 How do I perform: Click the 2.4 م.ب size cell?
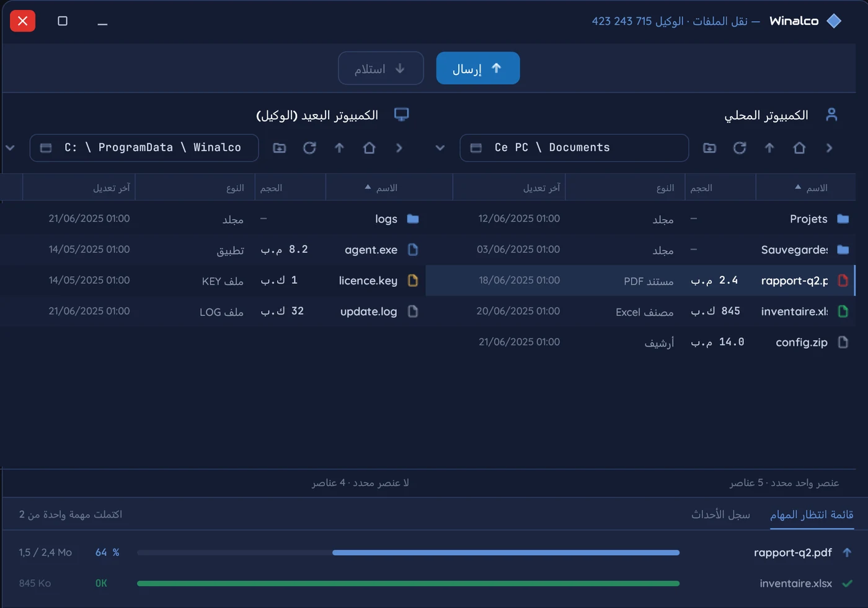click(715, 280)
